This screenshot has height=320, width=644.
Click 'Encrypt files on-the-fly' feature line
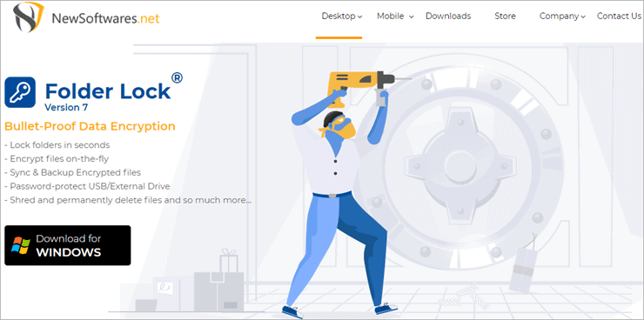57,159
